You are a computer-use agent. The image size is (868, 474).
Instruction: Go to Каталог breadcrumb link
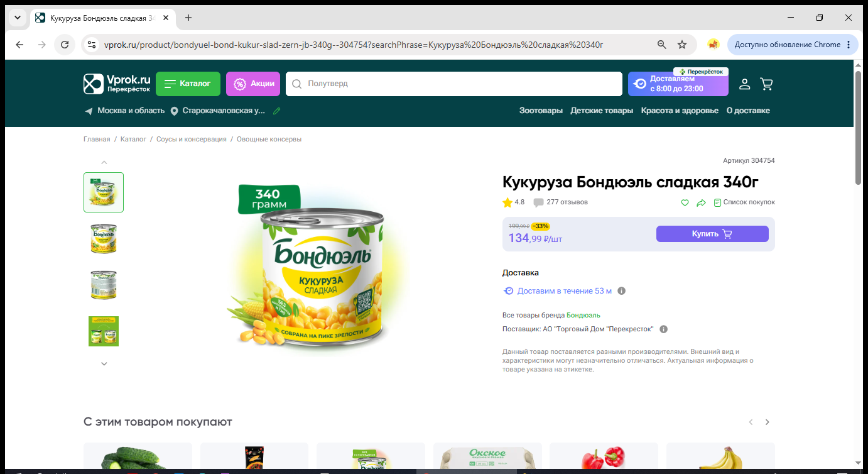click(133, 139)
